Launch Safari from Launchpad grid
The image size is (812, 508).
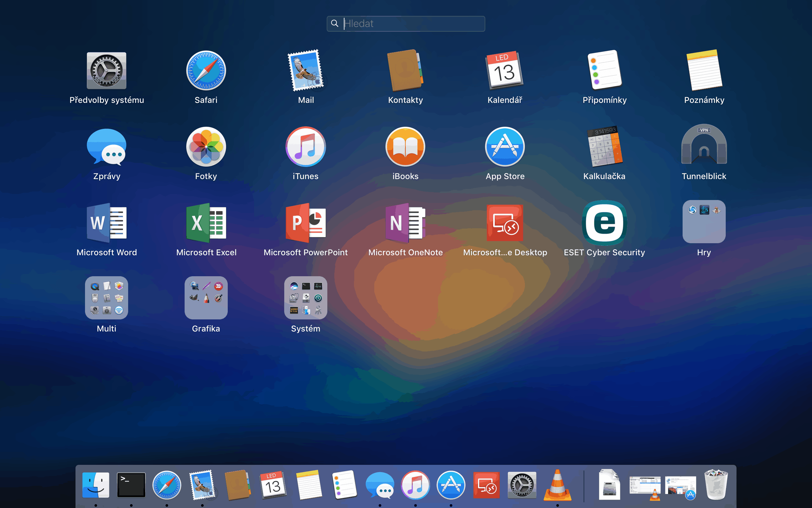206,70
